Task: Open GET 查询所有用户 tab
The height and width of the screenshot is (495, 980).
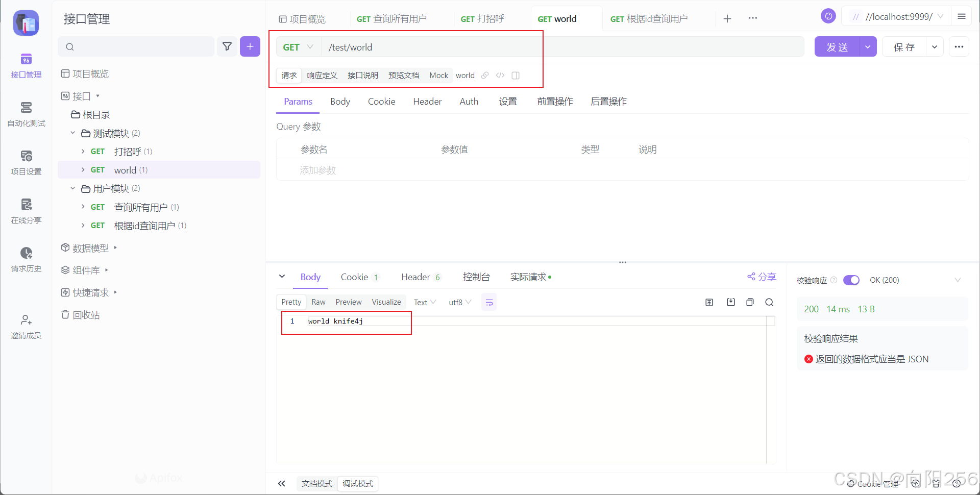Action: 391,19
